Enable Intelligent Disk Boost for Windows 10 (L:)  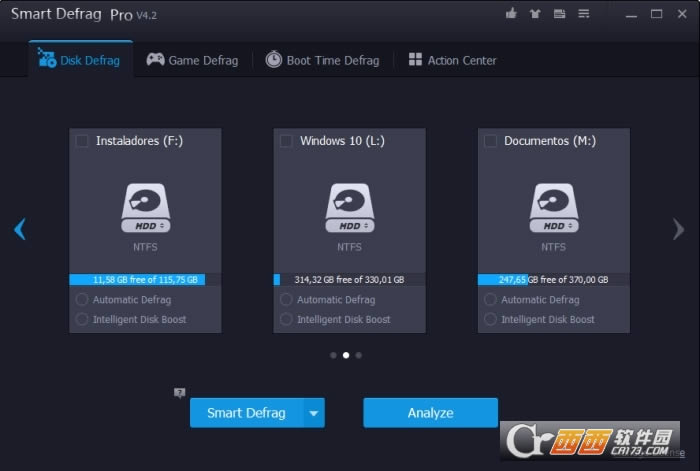286,319
